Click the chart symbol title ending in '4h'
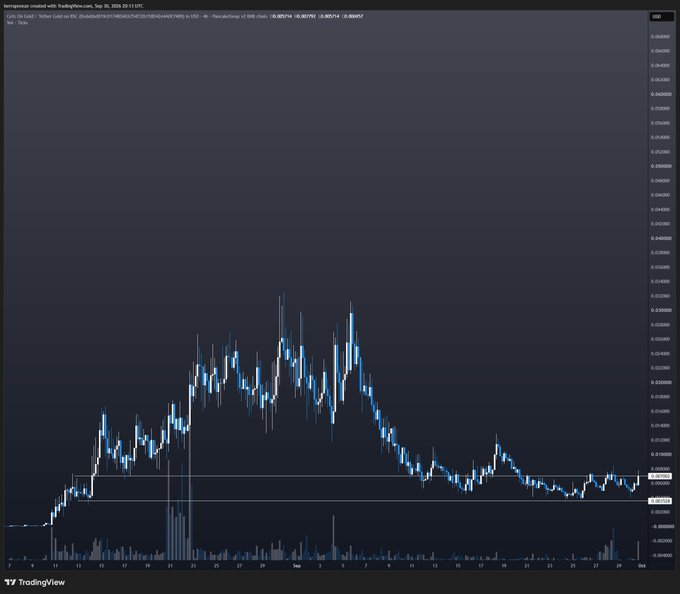 click(108, 16)
